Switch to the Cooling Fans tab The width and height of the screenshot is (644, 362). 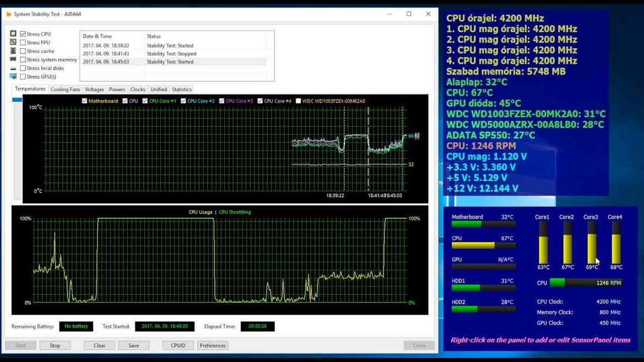pyautogui.click(x=64, y=89)
